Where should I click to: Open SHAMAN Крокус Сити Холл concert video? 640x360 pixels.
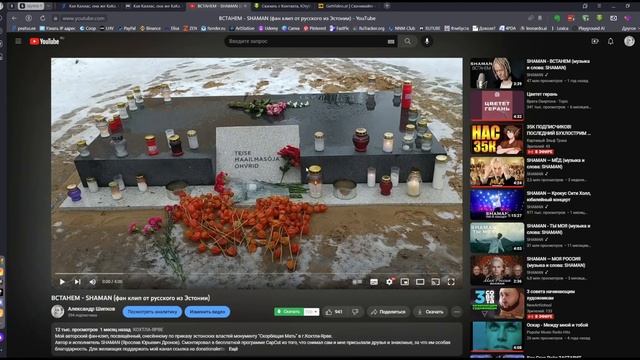click(497, 205)
